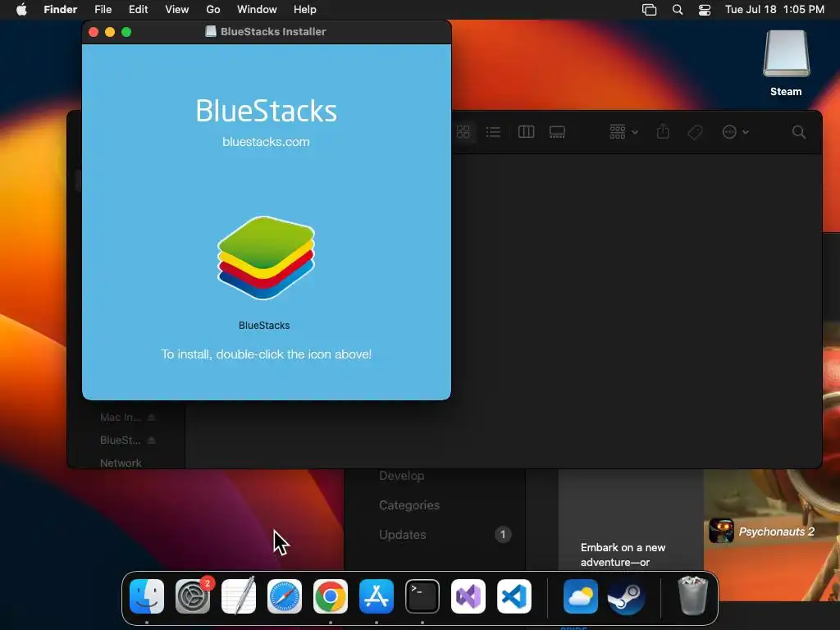Open Weather from the Dock
The height and width of the screenshot is (630, 840).
(581, 596)
